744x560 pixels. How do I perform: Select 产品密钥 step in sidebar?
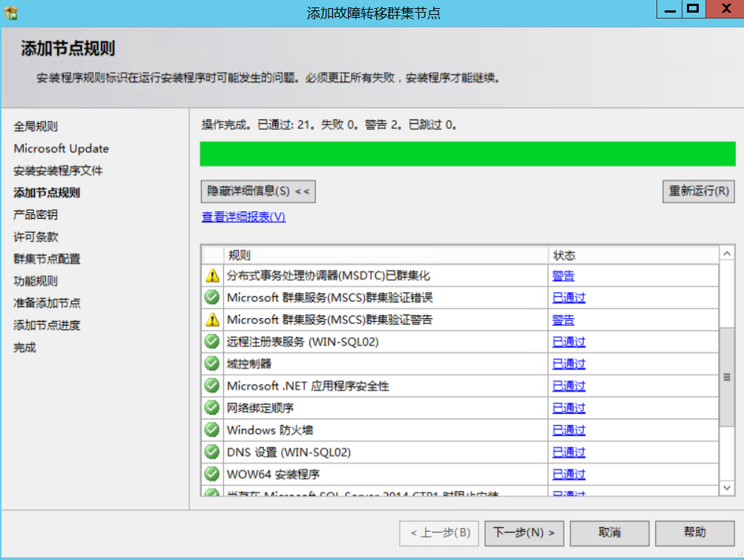coord(36,215)
